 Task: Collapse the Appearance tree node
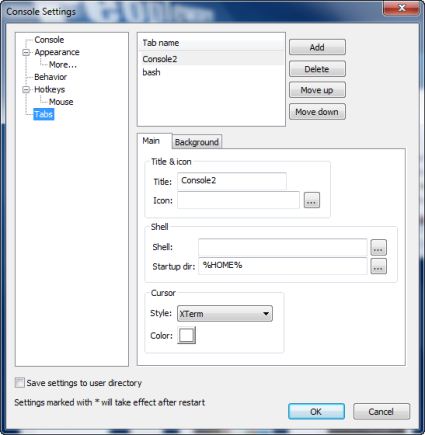pyautogui.click(x=26, y=52)
